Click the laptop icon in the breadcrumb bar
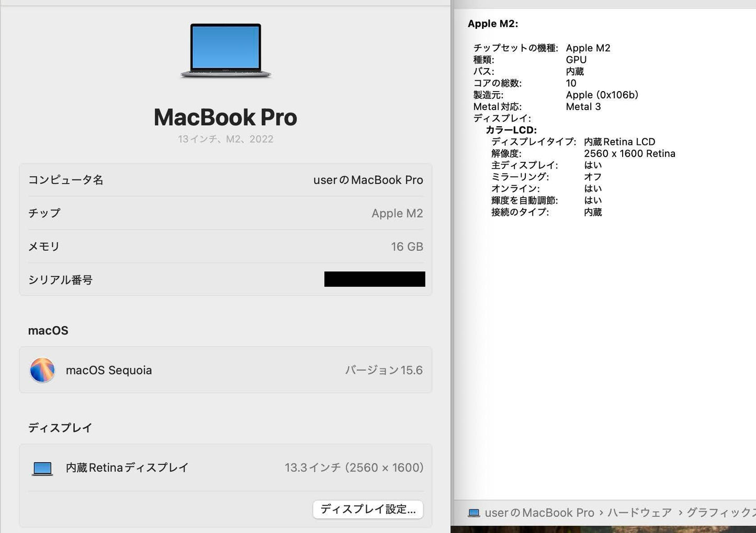The height and width of the screenshot is (533, 756). (475, 513)
